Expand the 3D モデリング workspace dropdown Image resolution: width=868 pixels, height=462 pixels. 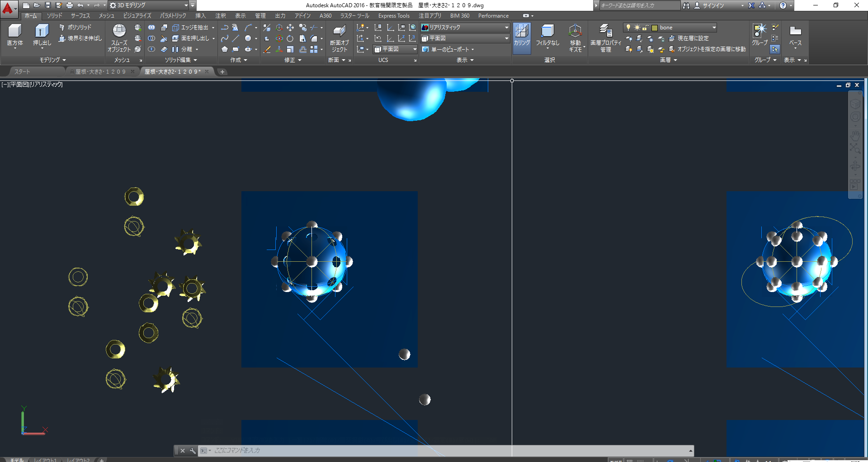186,5
